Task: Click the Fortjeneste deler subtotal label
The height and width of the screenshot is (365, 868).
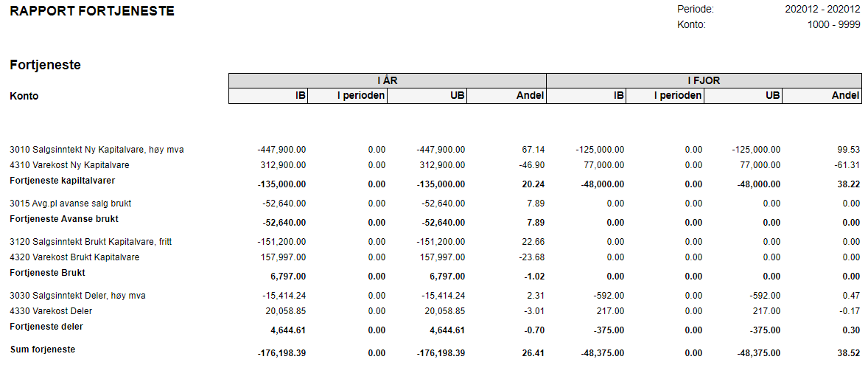Action: coord(46,326)
